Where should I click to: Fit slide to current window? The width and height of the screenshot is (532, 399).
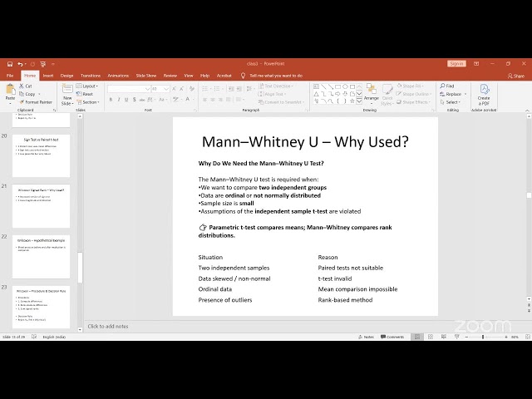tap(528, 337)
